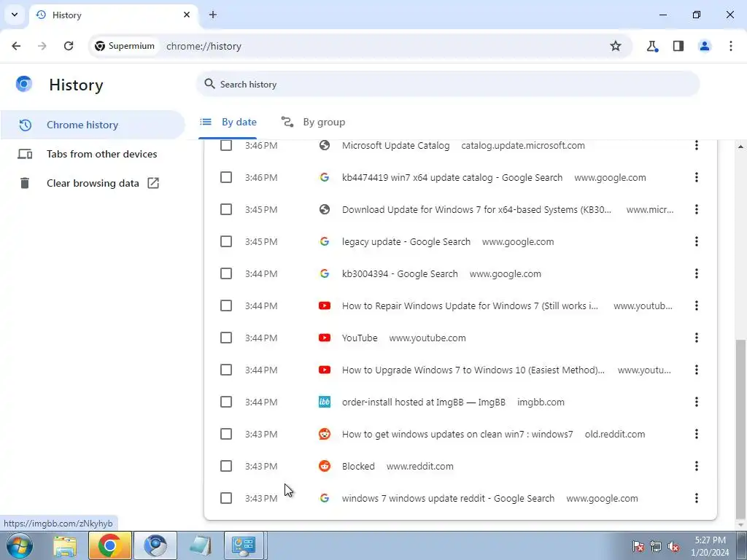Click www.reddit.com domain on Blocked row
747x560 pixels.
pos(419,466)
